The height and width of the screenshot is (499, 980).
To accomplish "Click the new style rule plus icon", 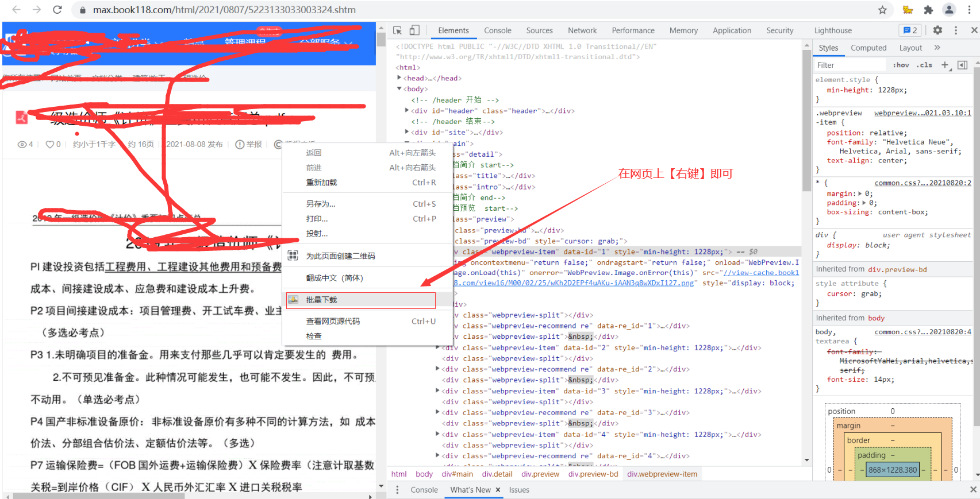I will tap(945, 65).
